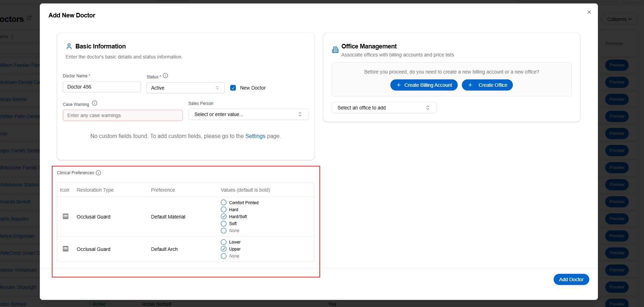The image size is (644, 307).
Task: Toggle the New Doctor checkbox
Action: [233, 88]
